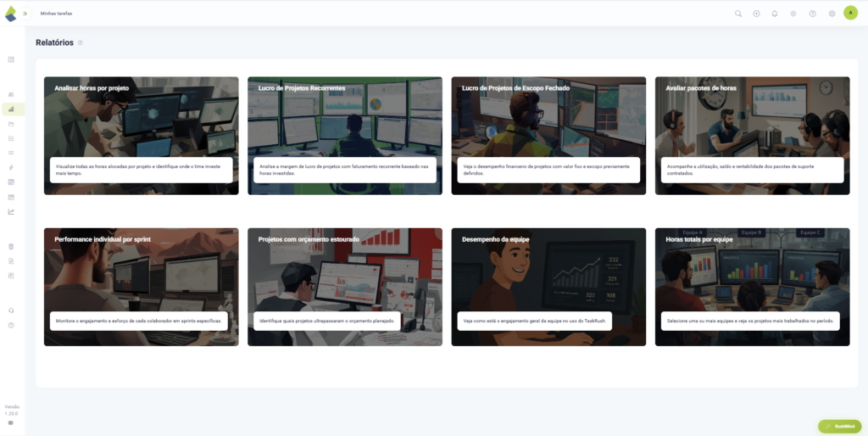Click the Relatórios page heading
Image resolution: width=868 pixels, height=436 pixels.
(x=55, y=42)
